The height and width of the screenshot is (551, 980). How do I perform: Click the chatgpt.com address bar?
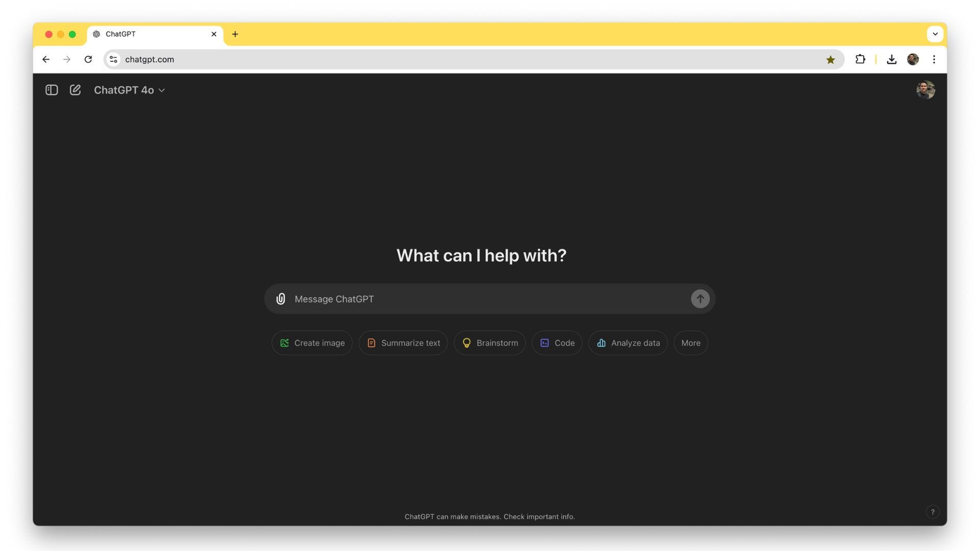point(474,60)
